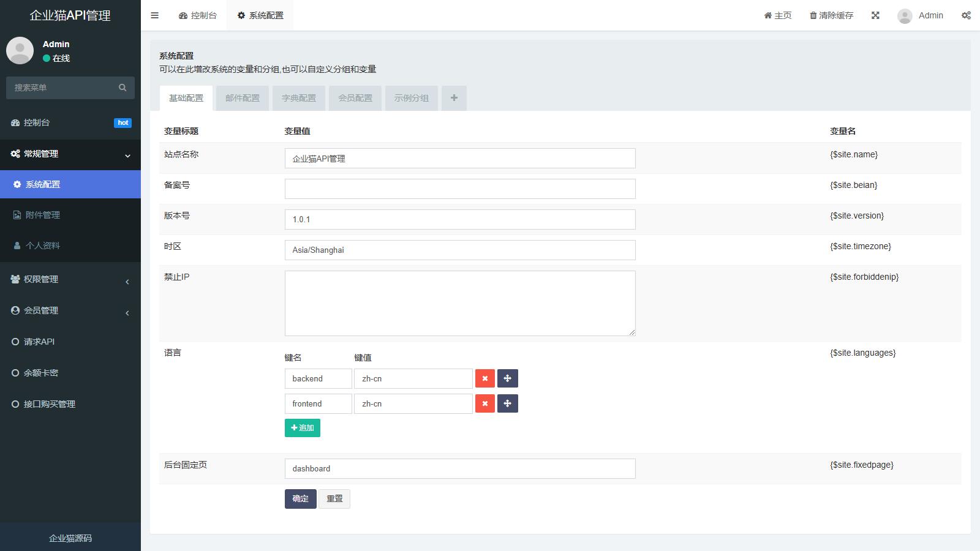
Task: Add a new config group with plus tab
Action: pyautogui.click(x=454, y=98)
